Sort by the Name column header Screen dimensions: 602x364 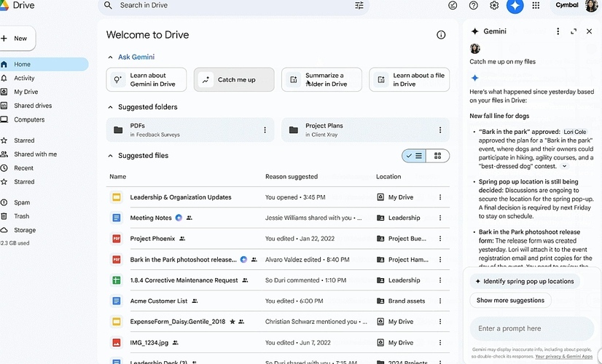[x=117, y=177]
